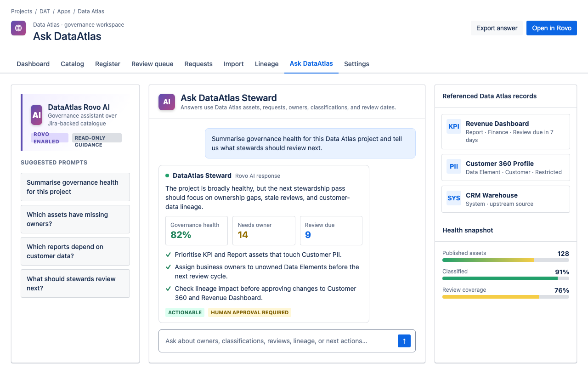Open the Dashboard tab
588x374 pixels.
(x=33, y=64)
